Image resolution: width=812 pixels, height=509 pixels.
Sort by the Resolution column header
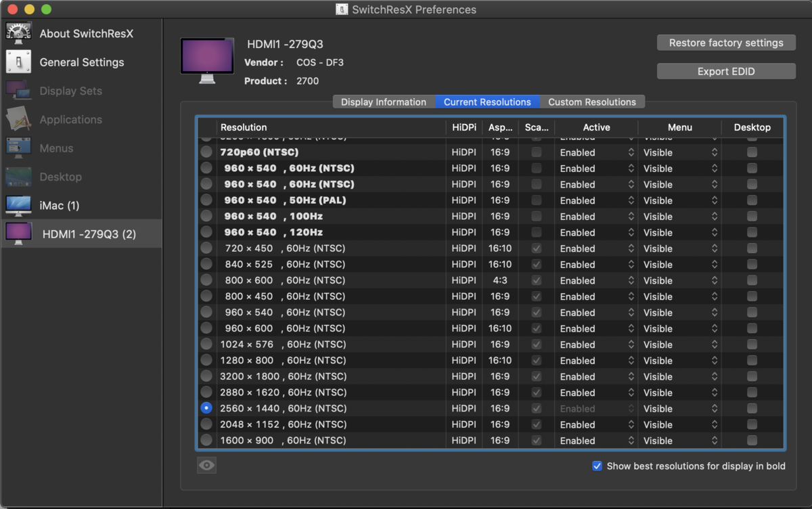(331, 127)
